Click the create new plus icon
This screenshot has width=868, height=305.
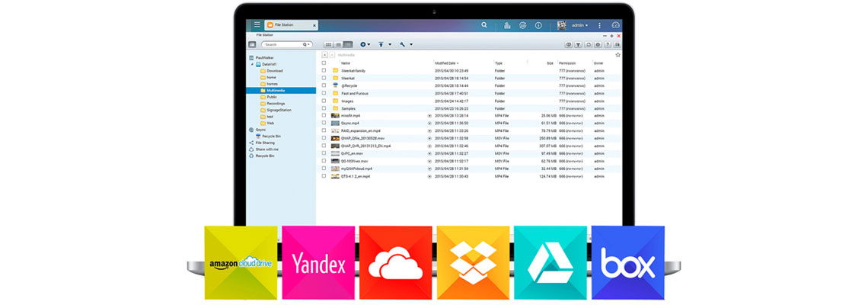(363, 44)
